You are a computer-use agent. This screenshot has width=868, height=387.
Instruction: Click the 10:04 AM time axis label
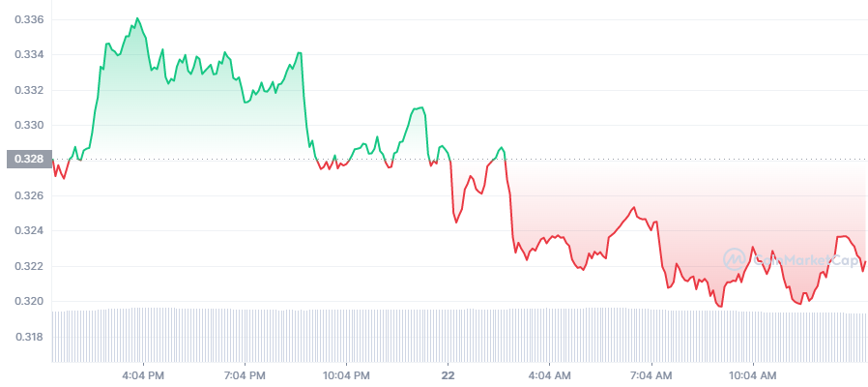click(x=752, y=376)
